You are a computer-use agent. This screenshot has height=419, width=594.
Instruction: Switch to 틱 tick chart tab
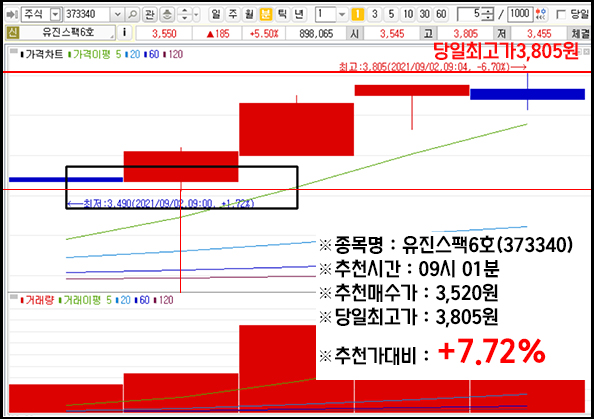click(282, 14)
